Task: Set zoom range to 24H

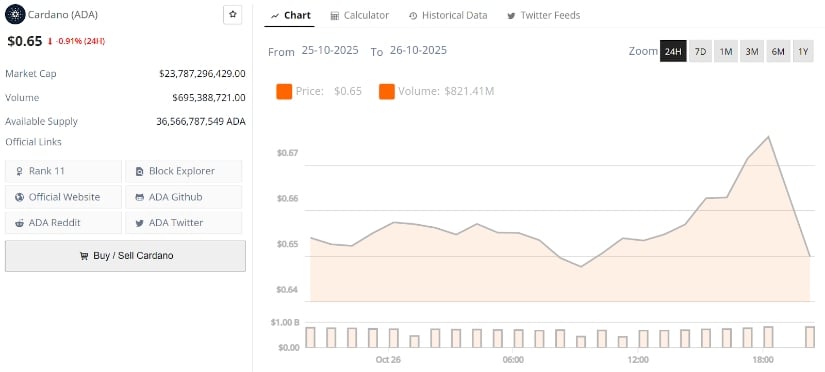Action: pos(673,51)
